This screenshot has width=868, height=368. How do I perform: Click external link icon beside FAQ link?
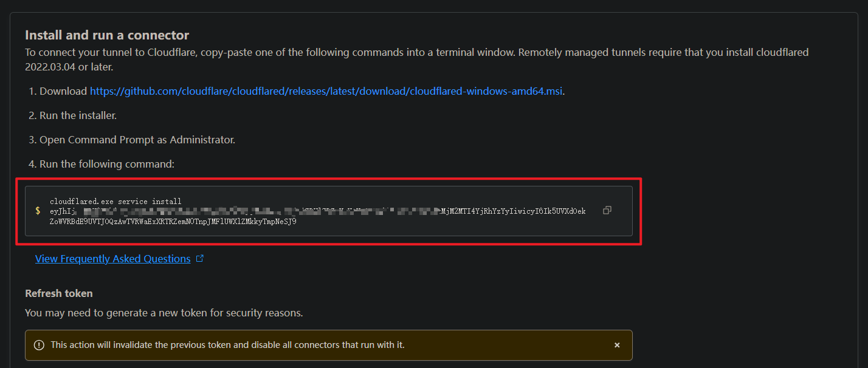click(x=200, y=259)
